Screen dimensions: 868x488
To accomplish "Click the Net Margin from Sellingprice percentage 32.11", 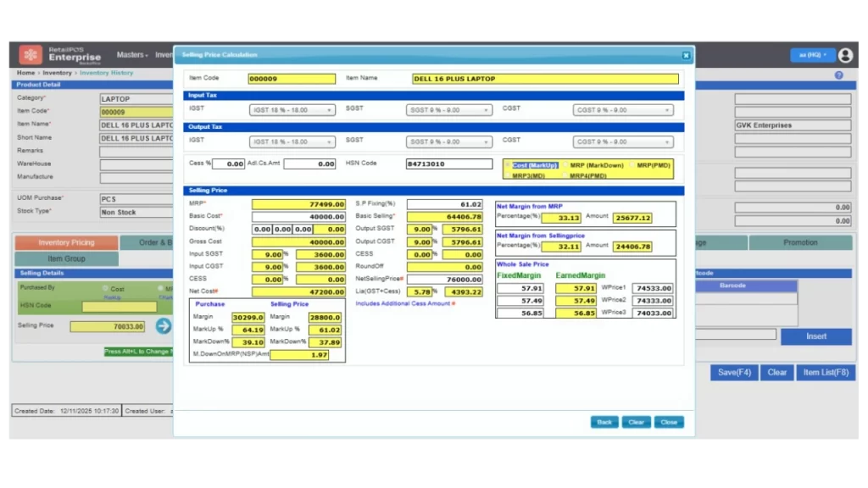I will coord(561,247).
